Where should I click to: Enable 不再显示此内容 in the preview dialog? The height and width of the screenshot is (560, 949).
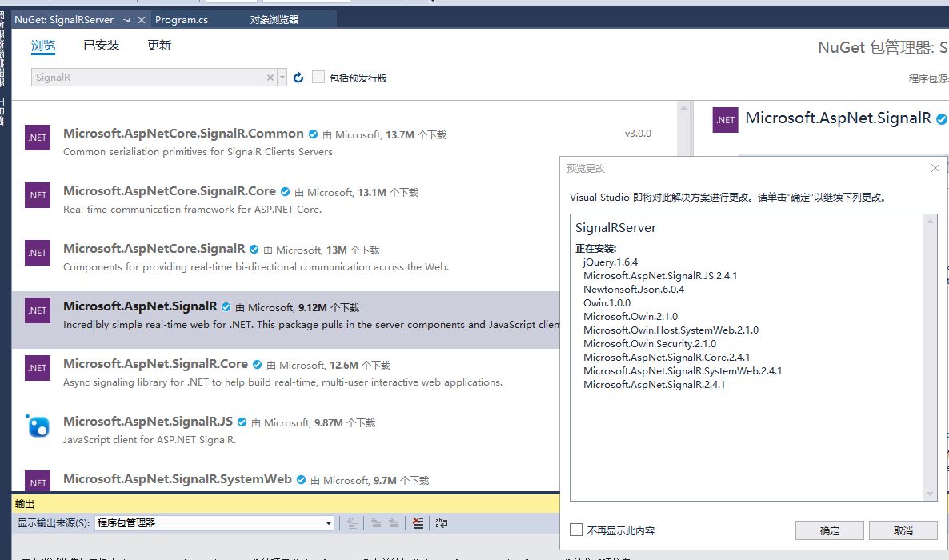coord(575,530)
